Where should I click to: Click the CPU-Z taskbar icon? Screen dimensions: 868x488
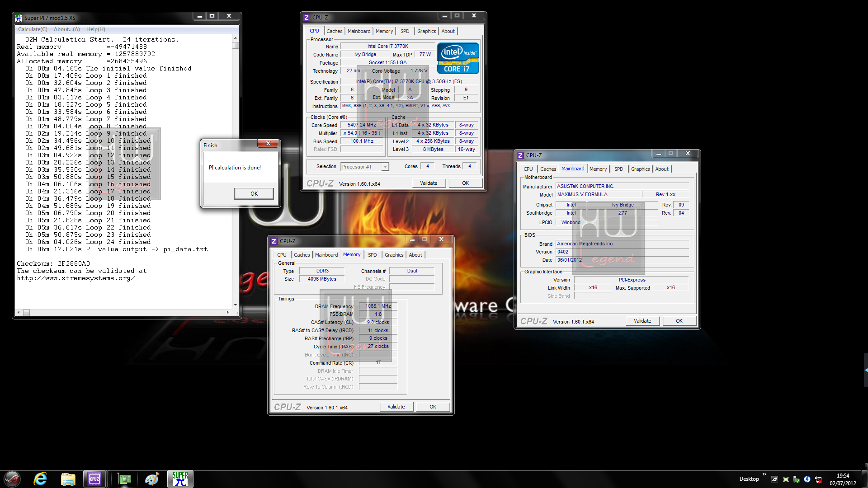point(94,479)
